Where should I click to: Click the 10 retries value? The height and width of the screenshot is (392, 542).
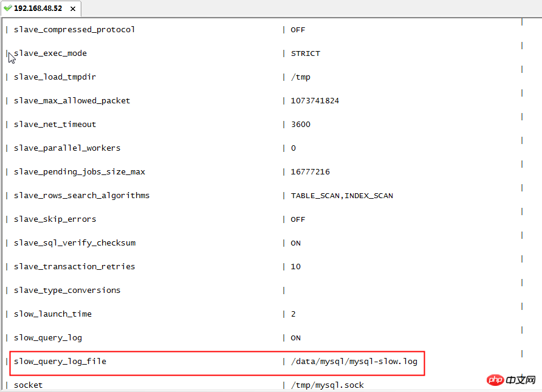pyautogui.click(x=296, y=267)
